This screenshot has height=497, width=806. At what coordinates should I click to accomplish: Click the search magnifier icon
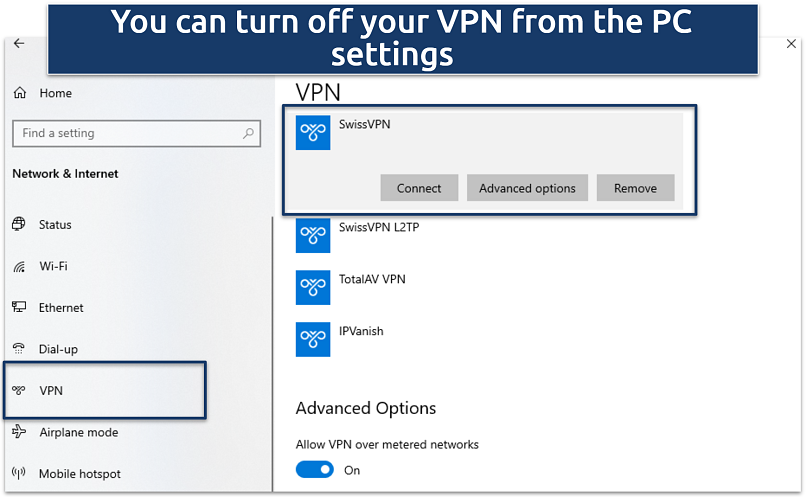248,133
